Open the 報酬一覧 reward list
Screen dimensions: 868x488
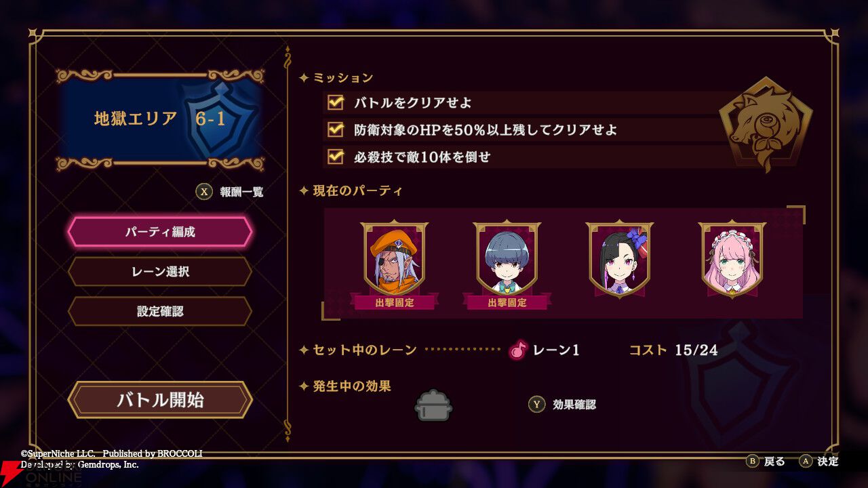point(241,192)
